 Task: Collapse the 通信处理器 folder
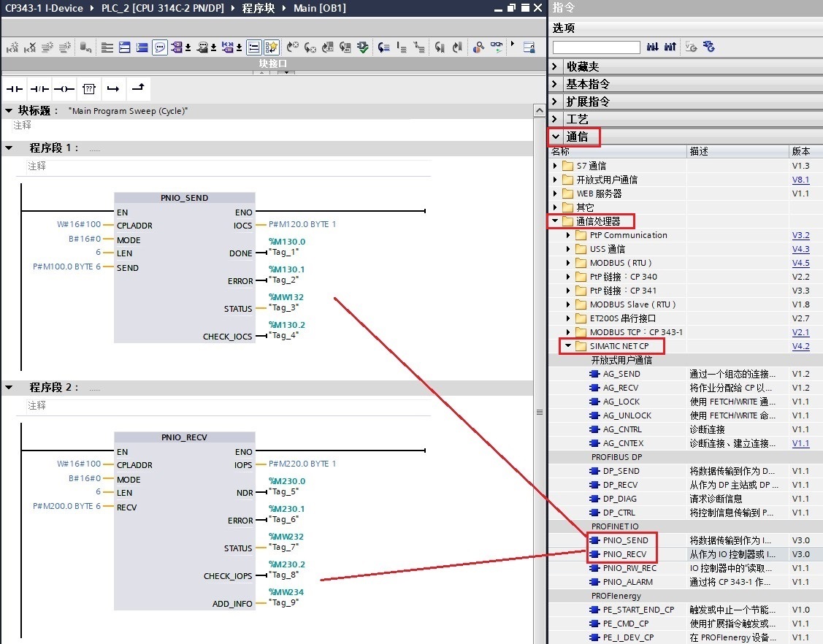555,221
